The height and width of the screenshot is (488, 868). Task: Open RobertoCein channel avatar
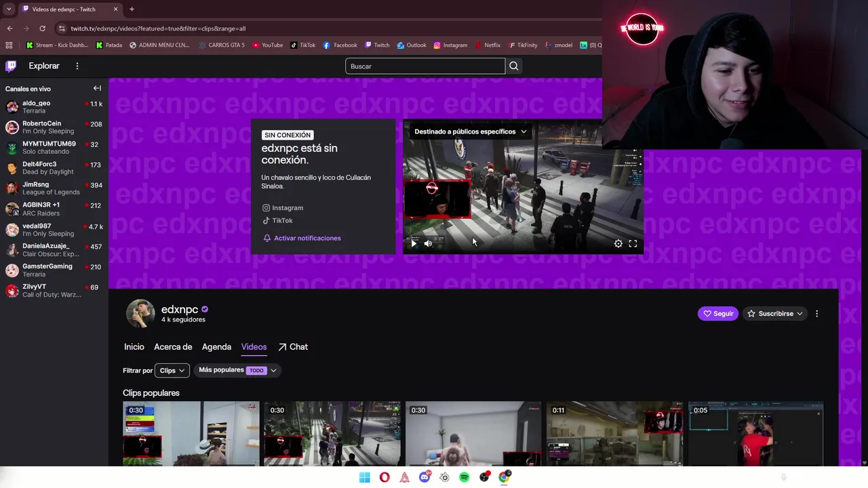(12, 127)
